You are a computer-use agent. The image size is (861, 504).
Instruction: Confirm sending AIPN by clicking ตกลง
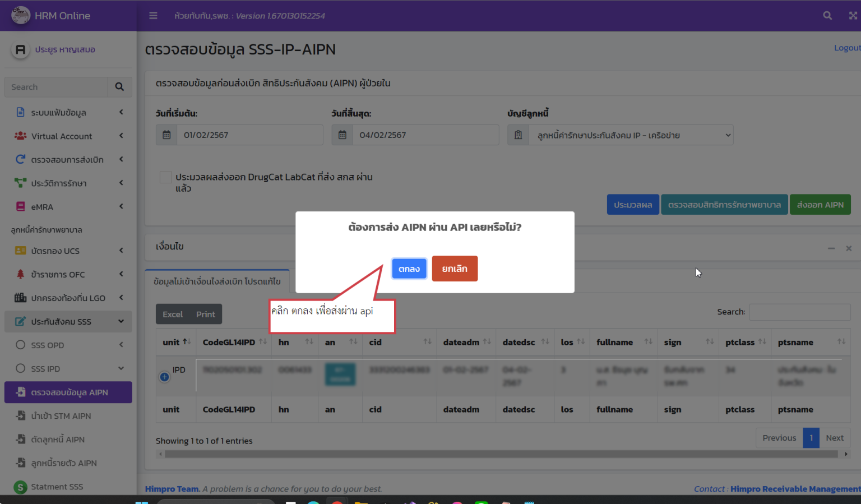[409, 269]
